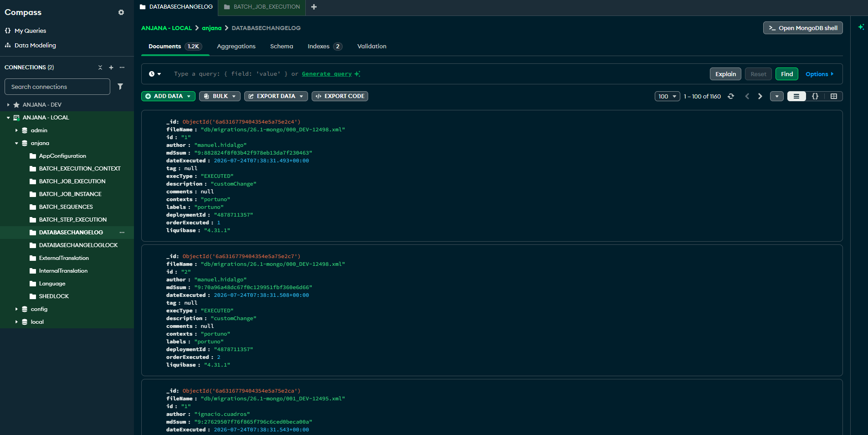Image resolution: width=868 pixels, height=435 pixels.
Task: Open Compass settings gear icon
Action: (x=121, y=12)
